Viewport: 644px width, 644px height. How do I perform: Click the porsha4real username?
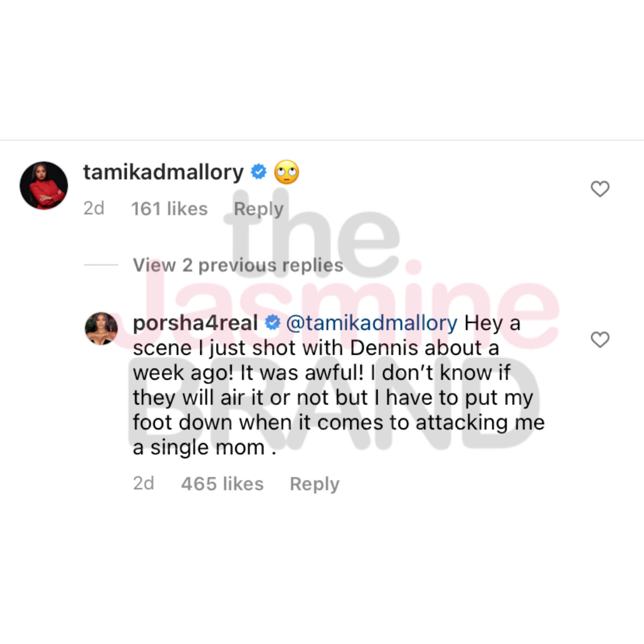[x=195, y=323]
